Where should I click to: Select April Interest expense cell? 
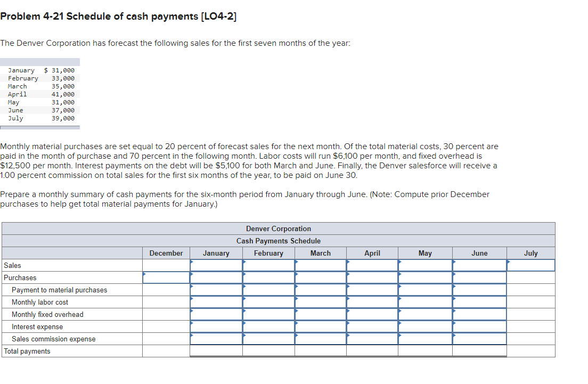372,326
